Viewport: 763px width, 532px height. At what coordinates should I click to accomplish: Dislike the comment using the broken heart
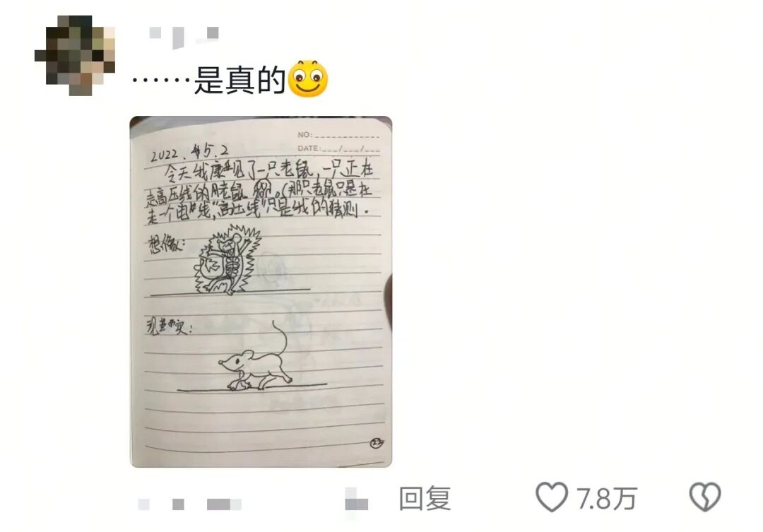coord(704,497)
